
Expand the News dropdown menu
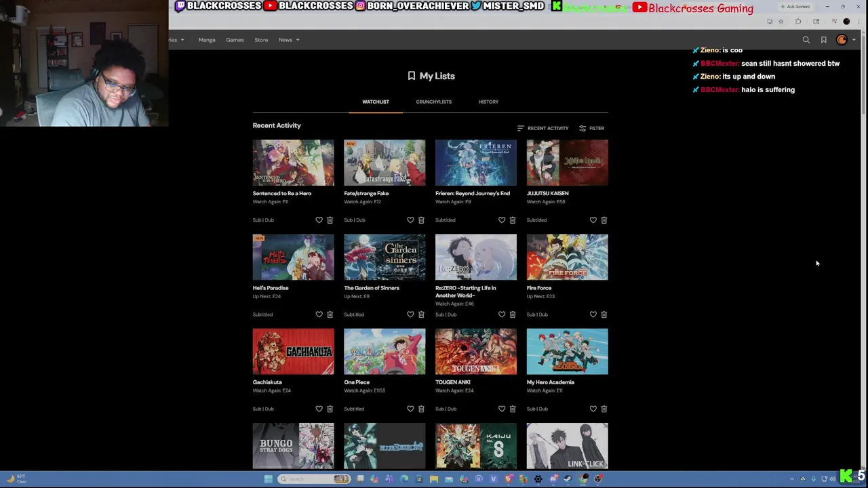(288, 40)
